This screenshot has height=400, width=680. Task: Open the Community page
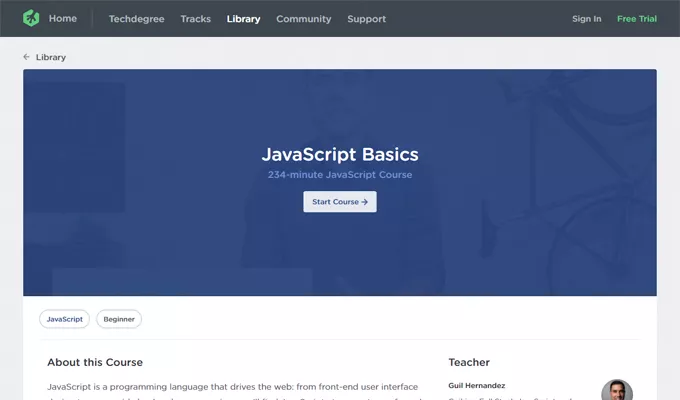point(304,19)
